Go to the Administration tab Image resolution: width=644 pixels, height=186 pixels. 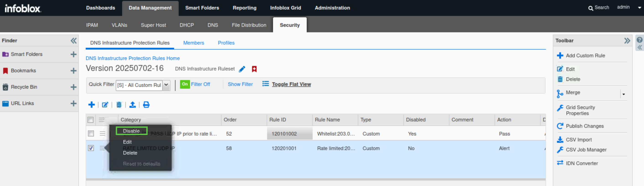click(332, 8)
